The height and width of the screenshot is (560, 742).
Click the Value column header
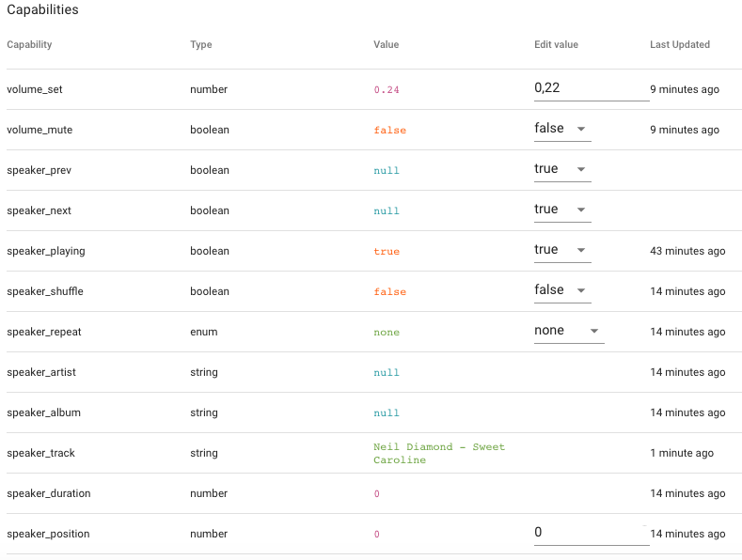pos(387,44)
